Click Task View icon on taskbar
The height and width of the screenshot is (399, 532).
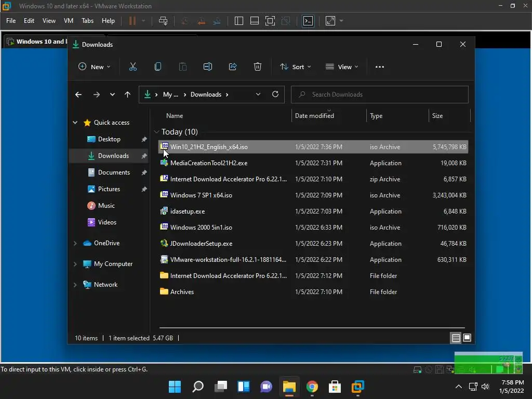pyautogui.click(x=221, y=387)
